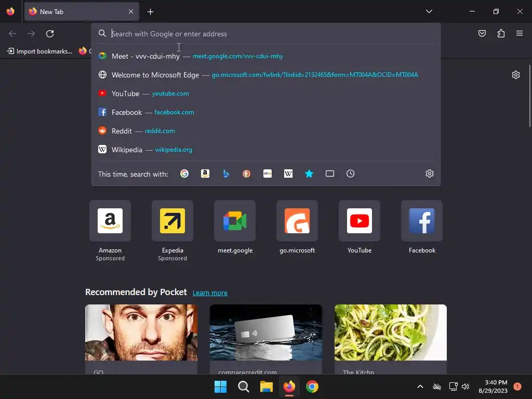Choose the Reddit suggestion row
The image size is (532, 399).
(x=266, y=130)
